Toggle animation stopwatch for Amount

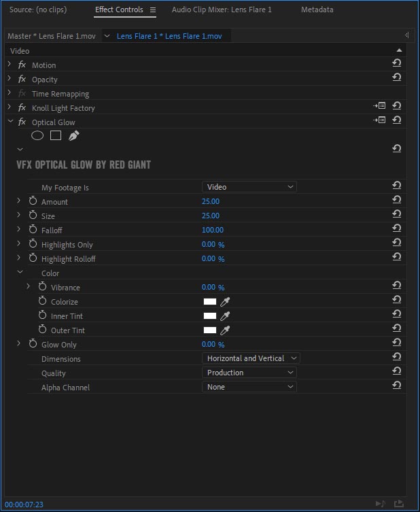click(x=33, y=201)
